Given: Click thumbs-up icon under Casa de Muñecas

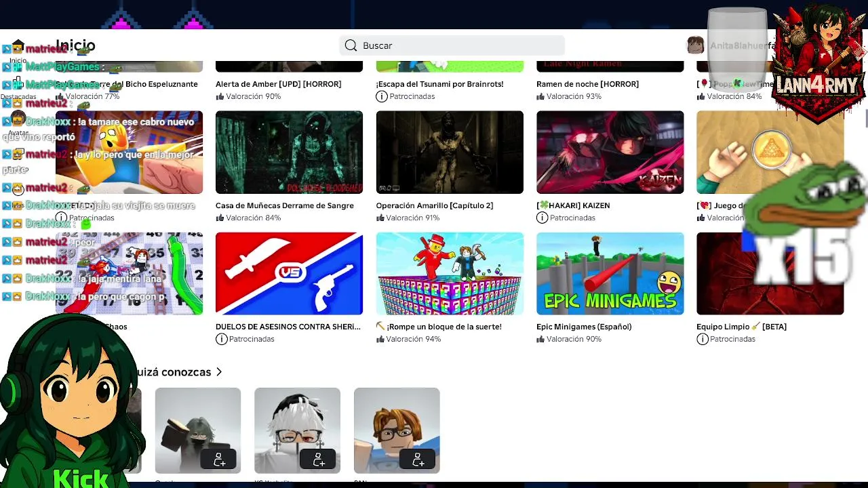Looking at the screenshot, I should [220, 218].
